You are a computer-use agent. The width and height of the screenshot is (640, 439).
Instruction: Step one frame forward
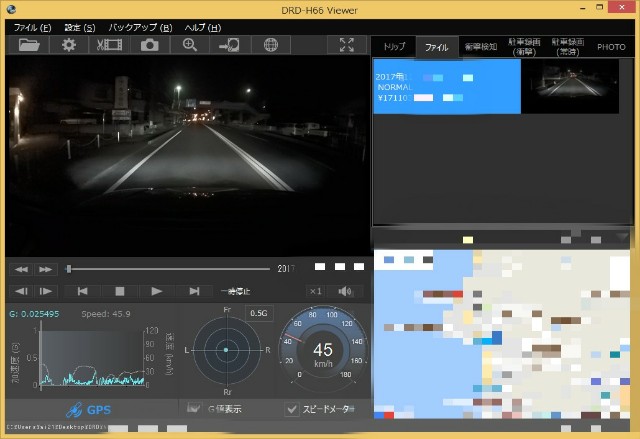pos(45,291)
